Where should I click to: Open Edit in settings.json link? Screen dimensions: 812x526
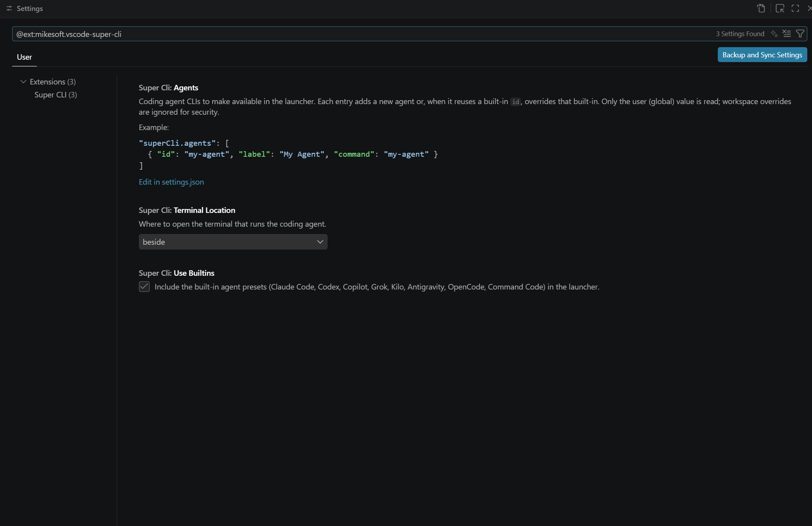[171, 182]
